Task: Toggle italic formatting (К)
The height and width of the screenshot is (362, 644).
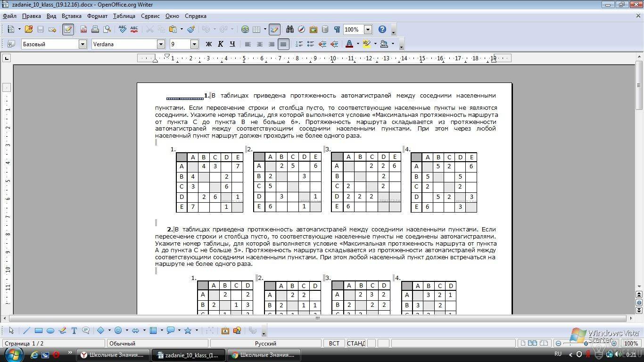Action: [220, 44]
